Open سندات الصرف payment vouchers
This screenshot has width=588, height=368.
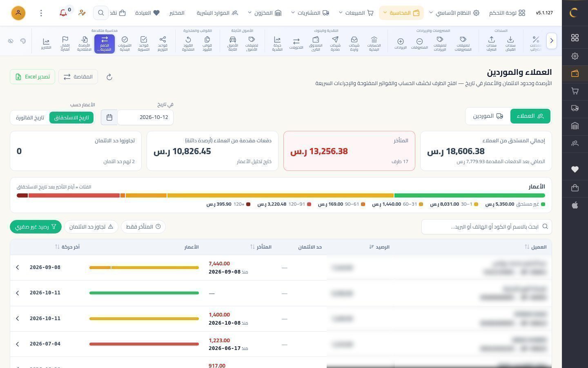(491, 43)
